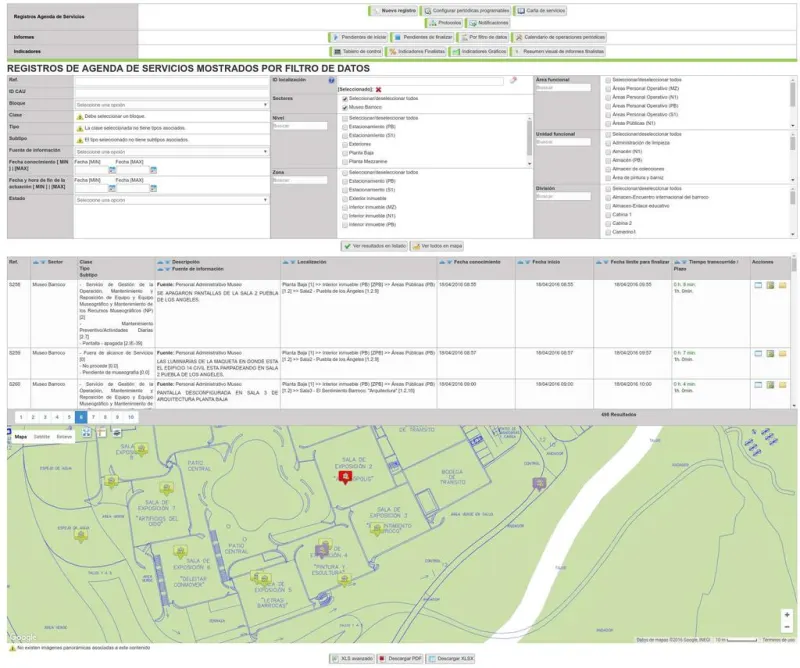
Task: Remove selected localization with the red X
Action: click(379, 90)
